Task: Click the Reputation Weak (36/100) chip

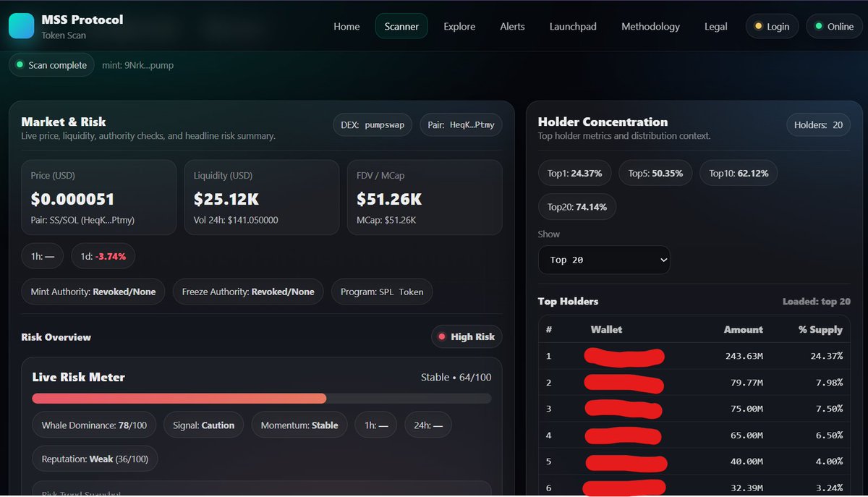Action: pyautogui.click(x=95, y=459)
